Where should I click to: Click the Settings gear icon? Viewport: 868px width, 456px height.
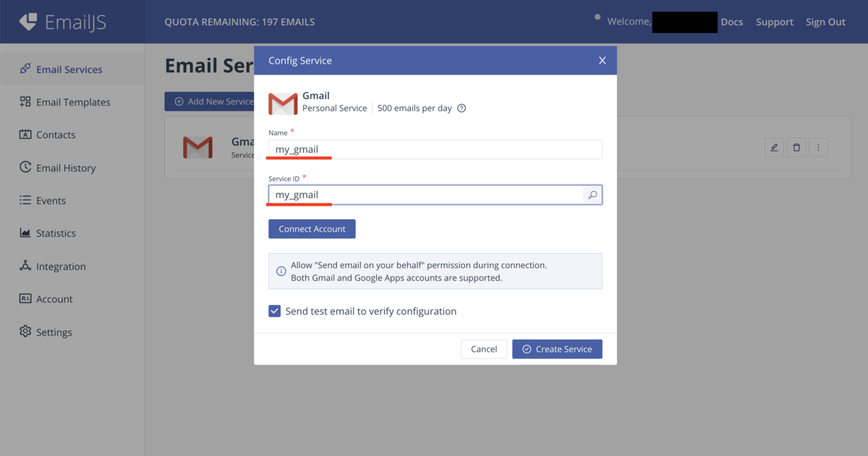click(25, 331)
